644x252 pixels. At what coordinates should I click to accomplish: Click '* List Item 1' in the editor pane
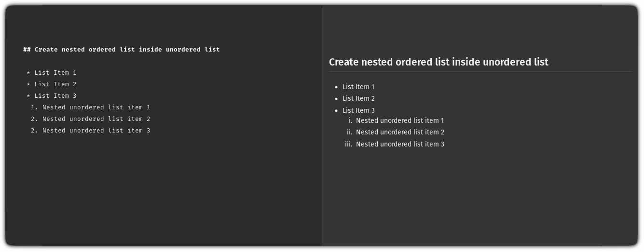point(52,73)
